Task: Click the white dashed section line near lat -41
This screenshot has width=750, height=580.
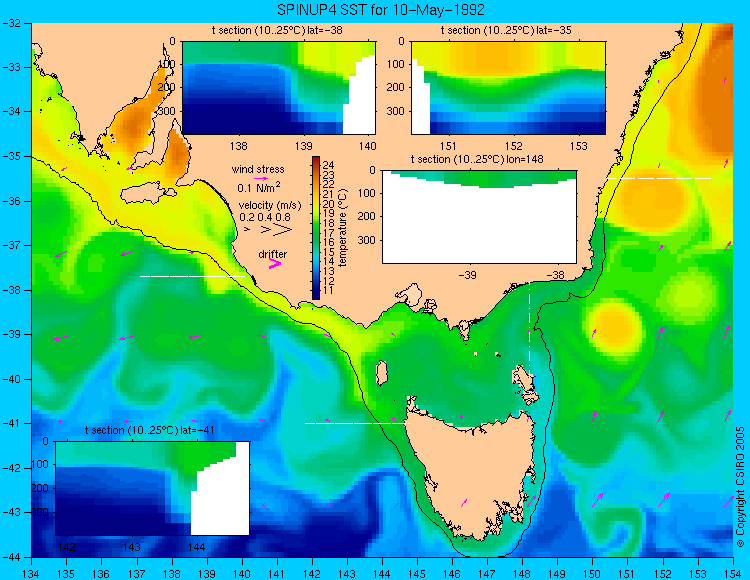Action: pyautogui.click(x=357, y=423)
